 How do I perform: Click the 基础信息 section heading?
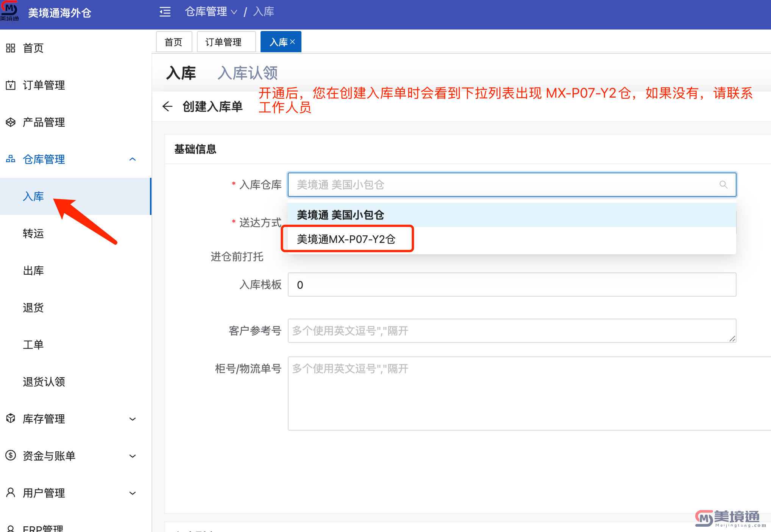click(195, 149)
